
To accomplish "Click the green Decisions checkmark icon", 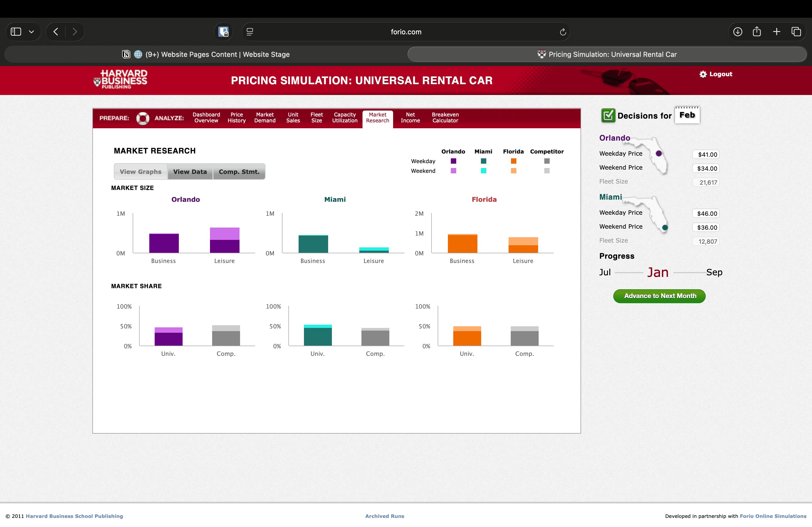I will (x=608, y=115).
